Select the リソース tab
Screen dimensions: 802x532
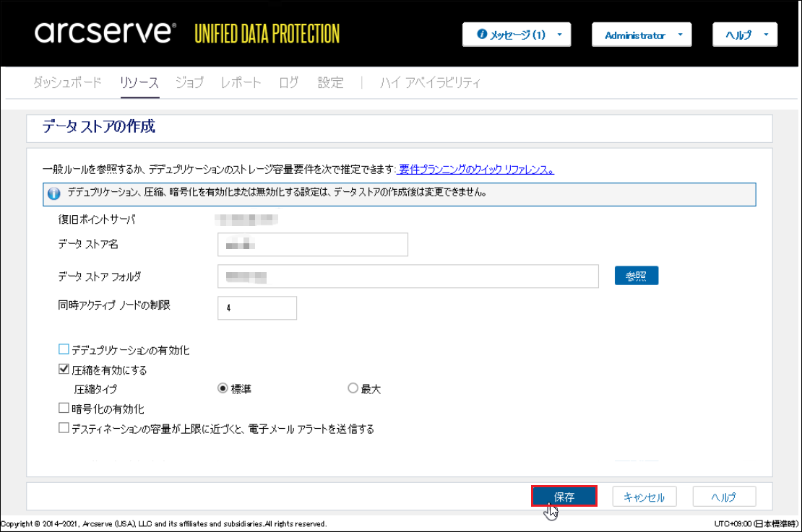(x=139, y=82)
